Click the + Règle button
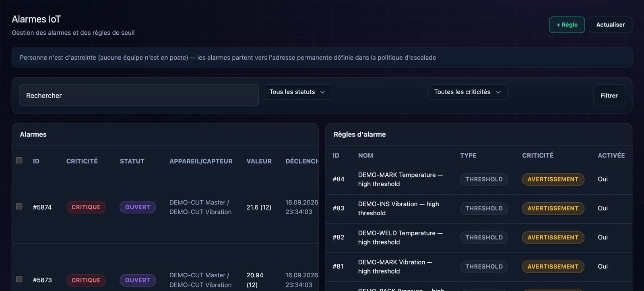 point(567,25)
